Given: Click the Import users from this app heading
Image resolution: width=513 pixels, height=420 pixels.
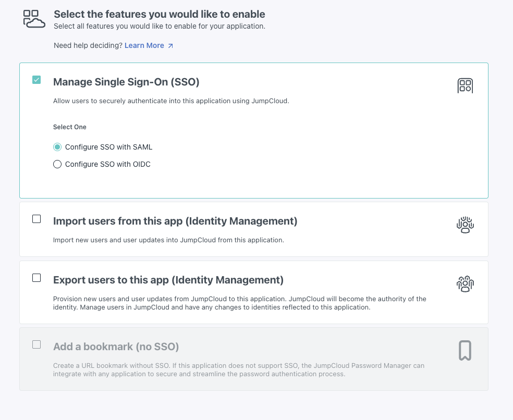Looking at the screenshot, I should tap(175, 221).
